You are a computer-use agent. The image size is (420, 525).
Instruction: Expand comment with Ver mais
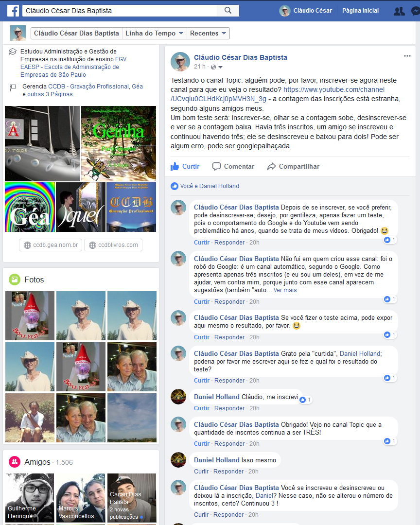pos(285,290)
